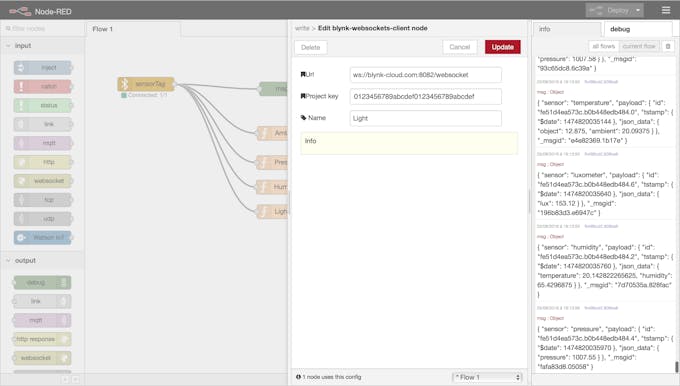680x386 pixels.
Task: Select the input mqtt node
Action: pyautogui.click(x=42, y=143)
